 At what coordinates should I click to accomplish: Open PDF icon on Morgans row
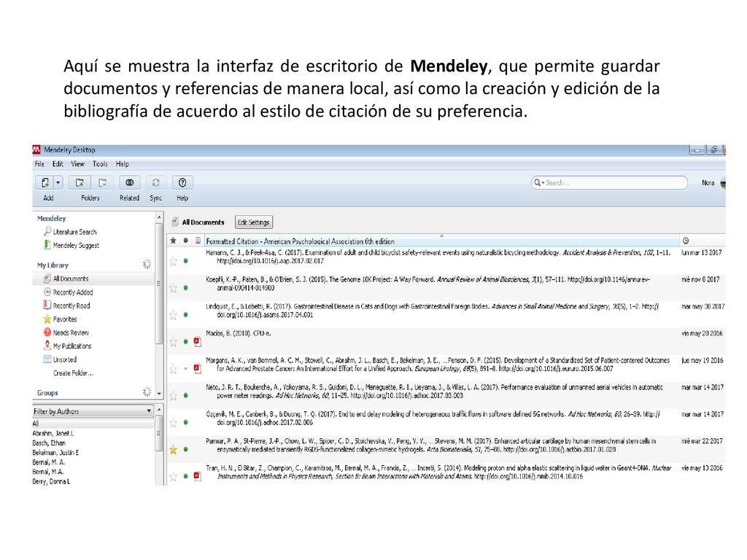pos(197,368)
